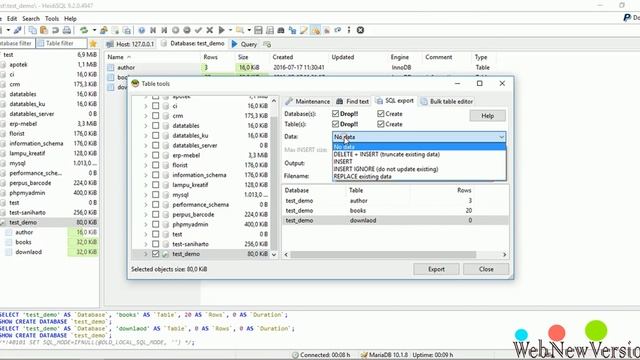640x360 pixels.
Task: Click the PayPal donate icon
Action: click(x=627, y=18)
